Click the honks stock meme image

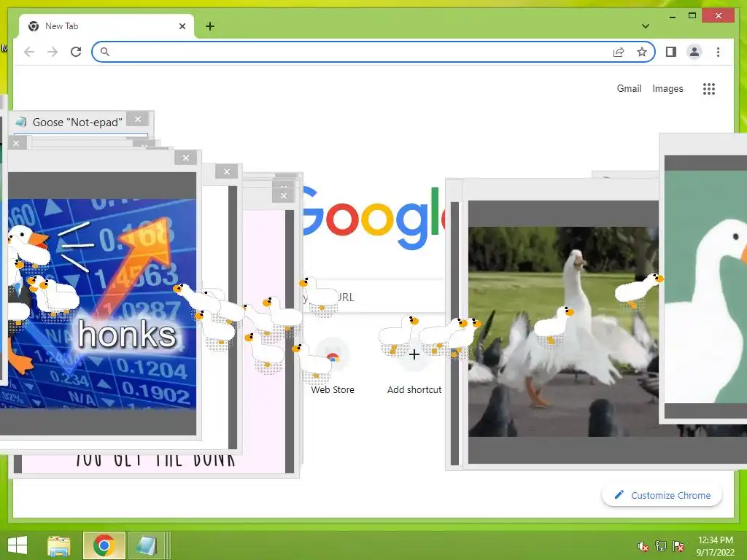[x=102, y=304]
